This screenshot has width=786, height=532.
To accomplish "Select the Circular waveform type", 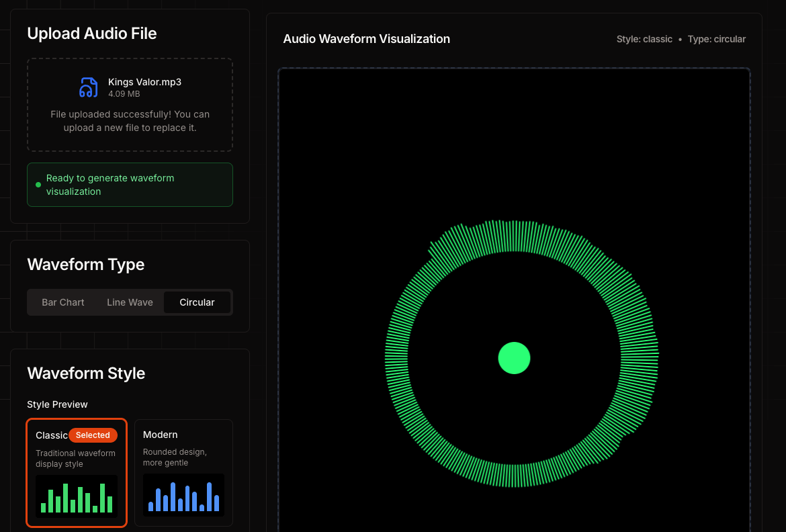I will pos(197,302).
